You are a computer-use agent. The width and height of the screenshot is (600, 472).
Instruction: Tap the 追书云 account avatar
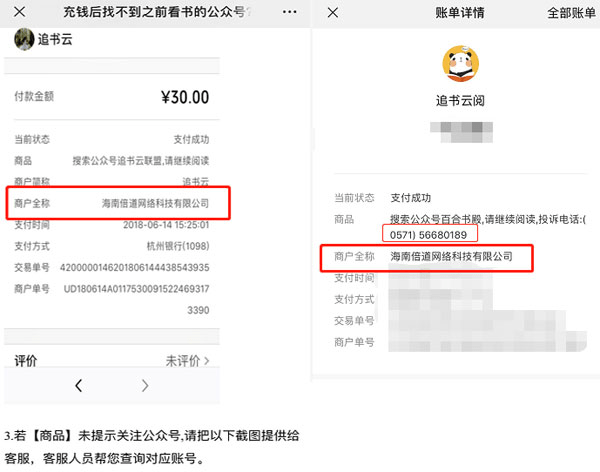(24, 39)
